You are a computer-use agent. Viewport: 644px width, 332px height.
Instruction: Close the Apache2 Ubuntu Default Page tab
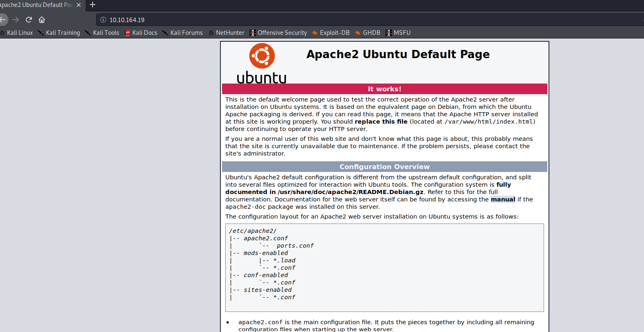(x=79, y=5)
